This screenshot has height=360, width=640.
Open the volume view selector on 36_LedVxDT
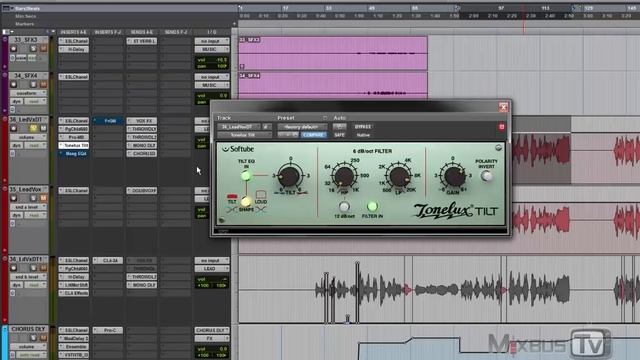tap(28, 137)
